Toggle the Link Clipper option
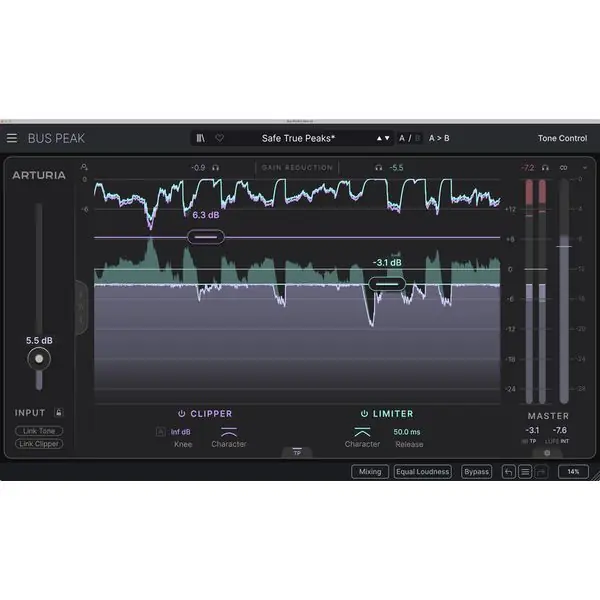600x600 pixels. [39, 444]
